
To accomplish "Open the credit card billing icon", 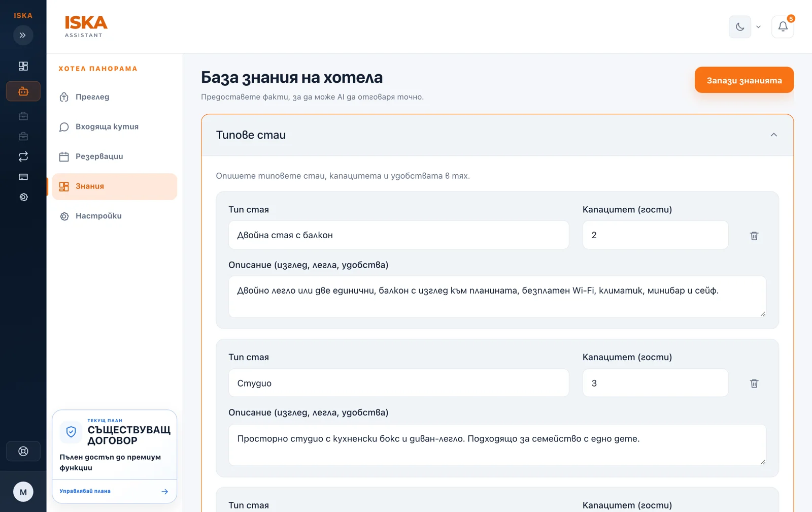I will (x=23, y=177).
